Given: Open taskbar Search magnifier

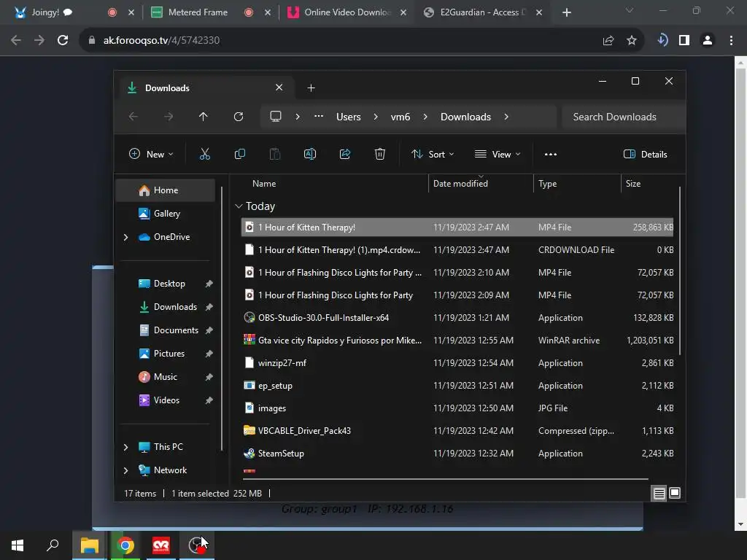Looking at the screenshot, I should point(53,545).
